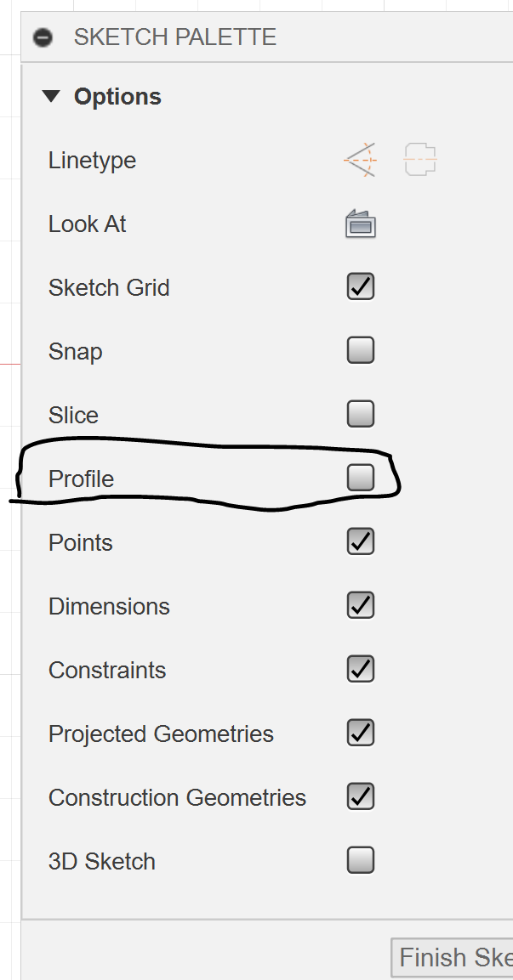
Task: Disable the Sketch Grid checkbox
Action: [x=359, y=286]
